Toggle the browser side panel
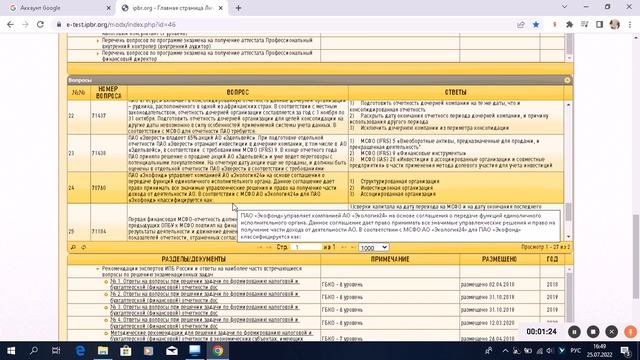 pyautogui.click(x=600, y=24)
